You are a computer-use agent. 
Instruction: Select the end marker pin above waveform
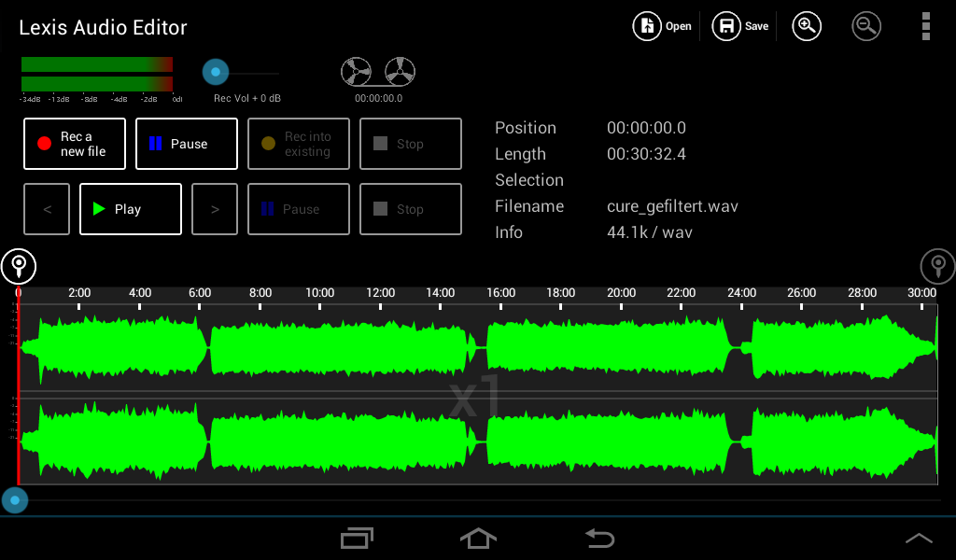[937, 266]
